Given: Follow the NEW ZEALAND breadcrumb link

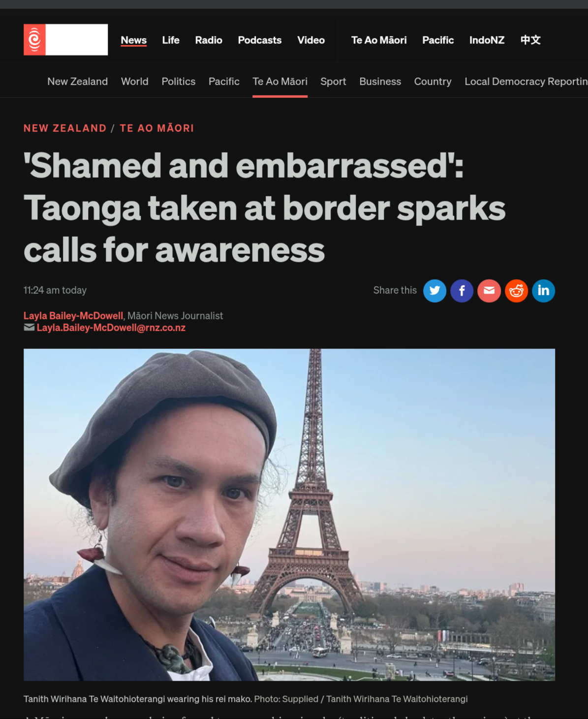Looking at the screenshot, I should click(x=65, y=128).
